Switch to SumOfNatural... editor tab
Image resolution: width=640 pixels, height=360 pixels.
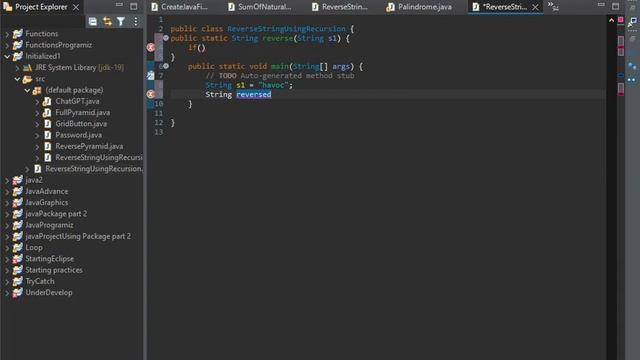[x=260, y=7]
